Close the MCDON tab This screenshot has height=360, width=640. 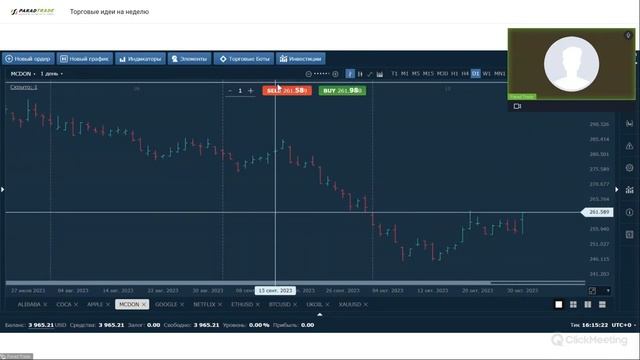[x=144, y=304]
